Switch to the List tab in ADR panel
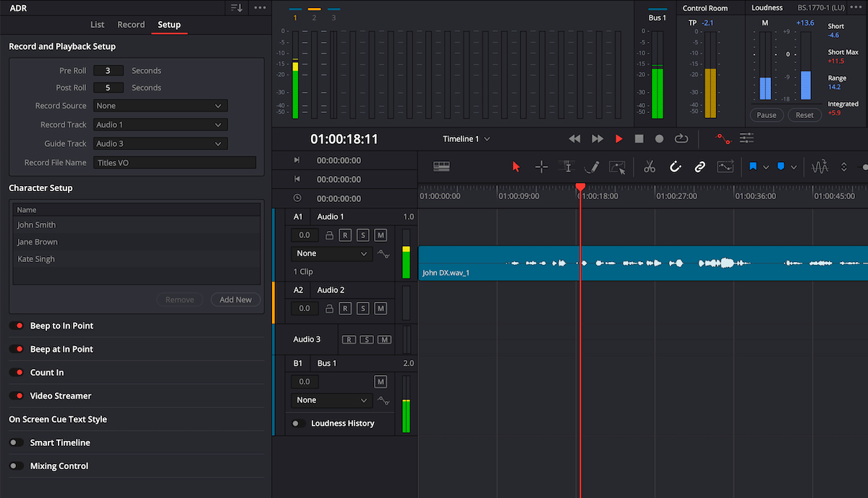The image size is (868, 498). point(97,24)
